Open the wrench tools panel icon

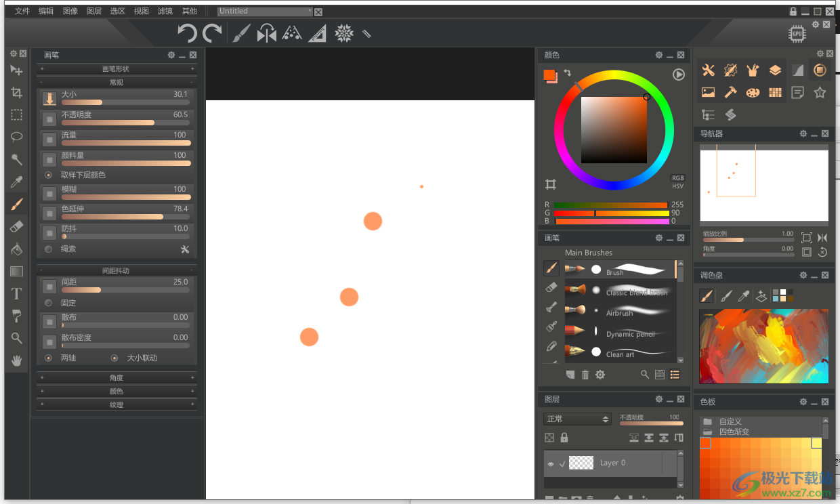708,70
